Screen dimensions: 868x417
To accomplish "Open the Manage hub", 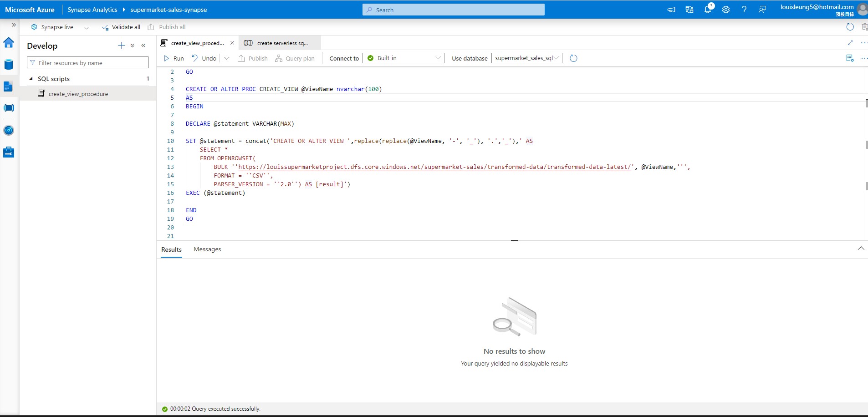I will click(8, 152).
